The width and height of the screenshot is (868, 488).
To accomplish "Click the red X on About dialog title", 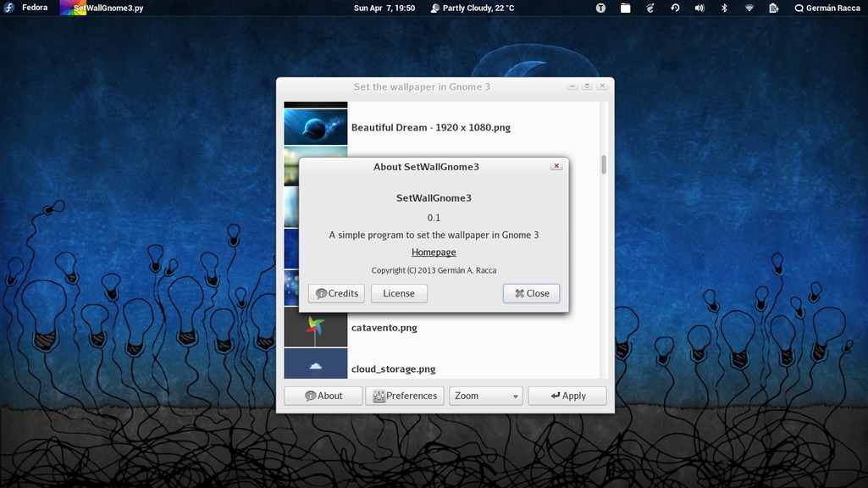I will (556, 166).
